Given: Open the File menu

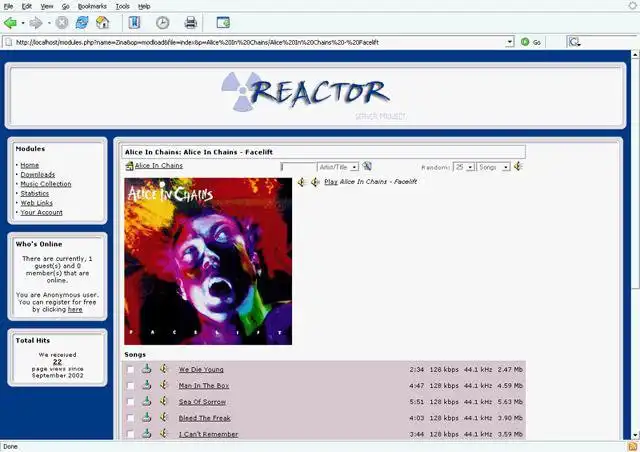Looking at the screenshot, I should tap(8, 6).
